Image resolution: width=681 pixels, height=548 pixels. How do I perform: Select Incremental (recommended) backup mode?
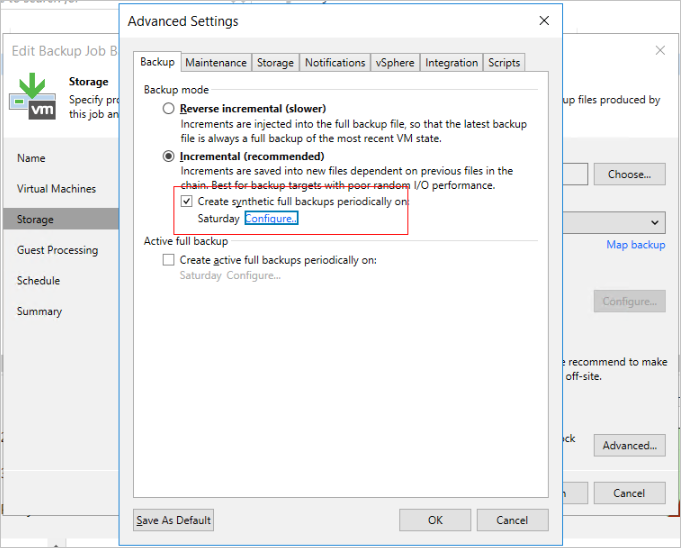click(168, 157)
